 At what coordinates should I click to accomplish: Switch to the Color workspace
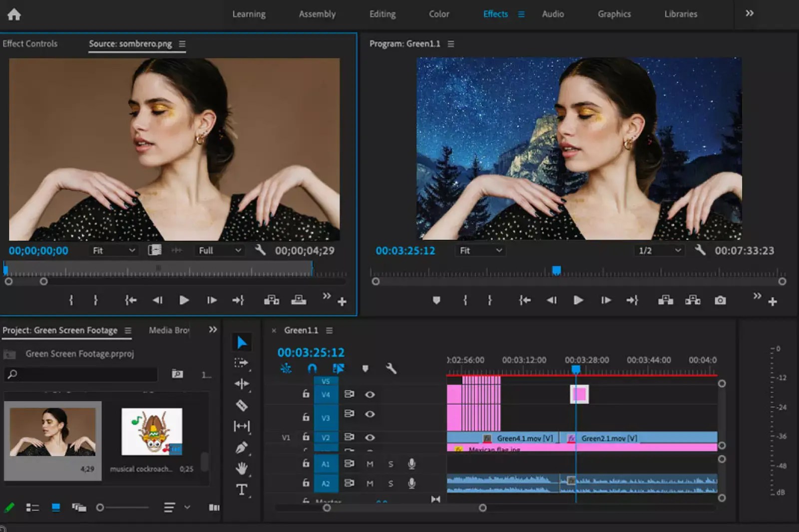tap(438, 14)
